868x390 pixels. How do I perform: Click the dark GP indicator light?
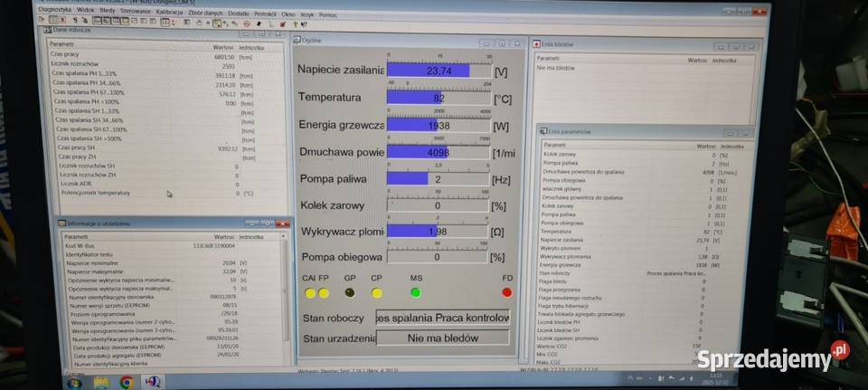click(x=350, y=292)
